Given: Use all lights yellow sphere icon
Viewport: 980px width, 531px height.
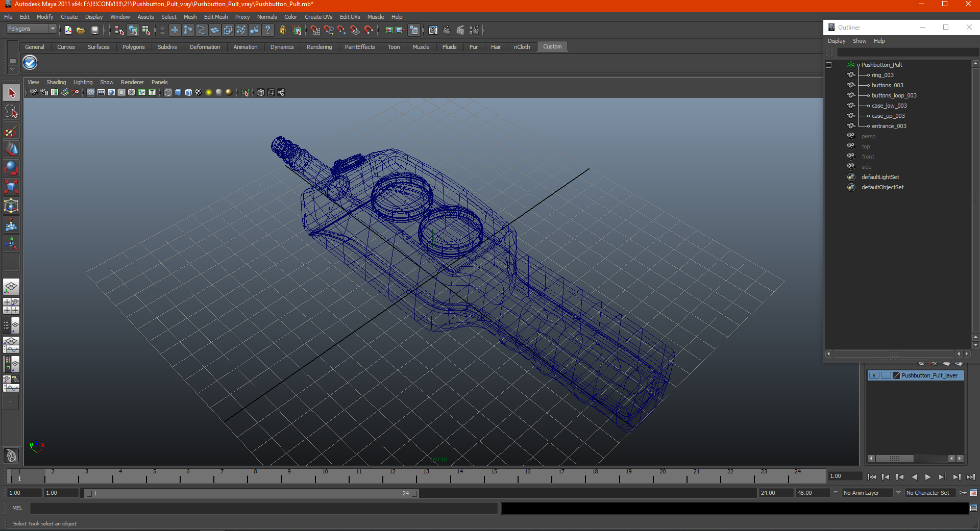Looking at the screenshot, I should click(209, 92).
